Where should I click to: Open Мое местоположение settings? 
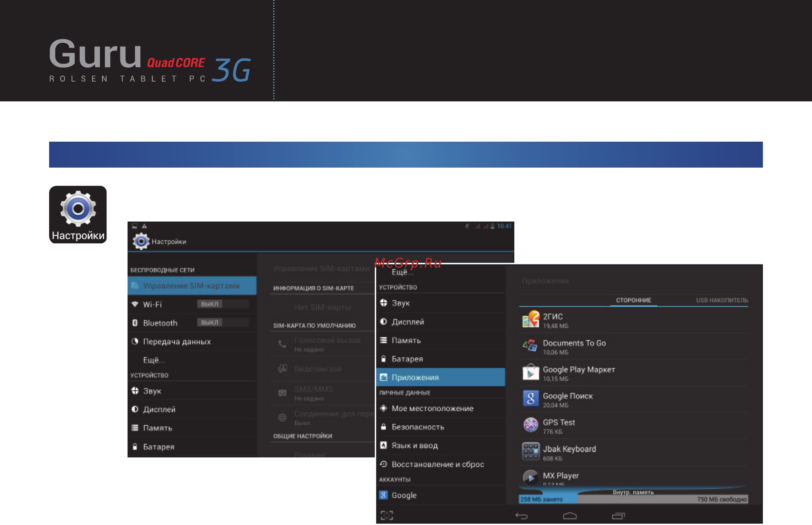[x=441, y=408]
